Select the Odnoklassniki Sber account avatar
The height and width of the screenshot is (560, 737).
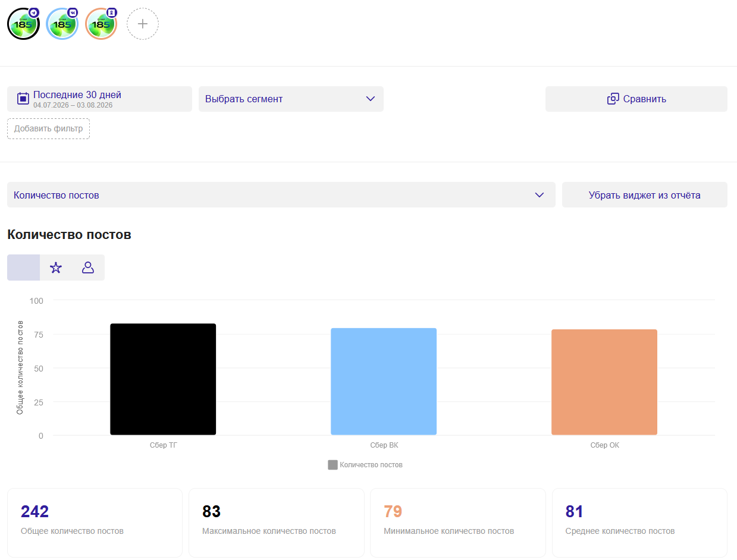[101, 24]
